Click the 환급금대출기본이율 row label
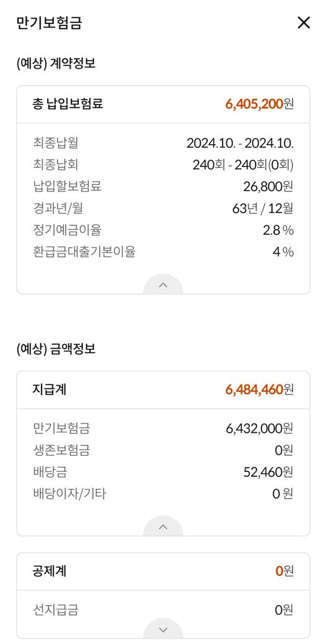326x644 pixels. 84,252
